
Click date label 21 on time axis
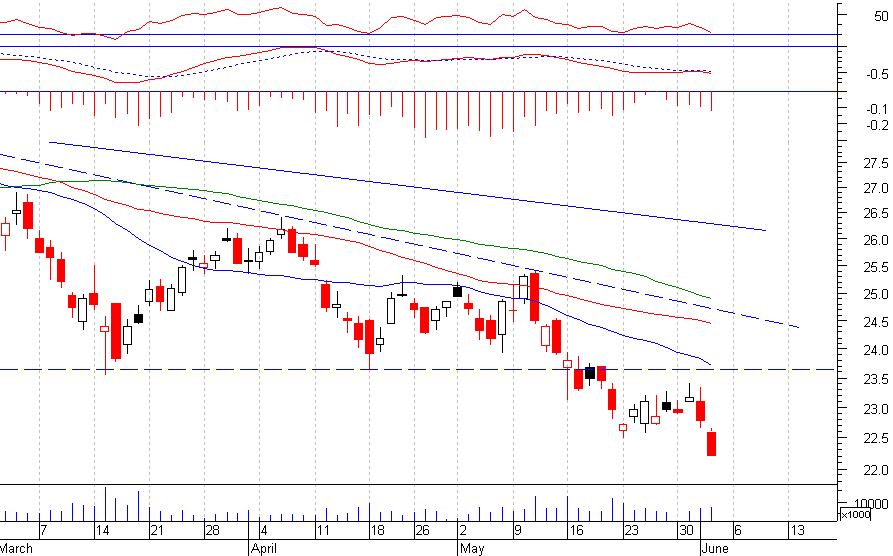tap(157, 531)
